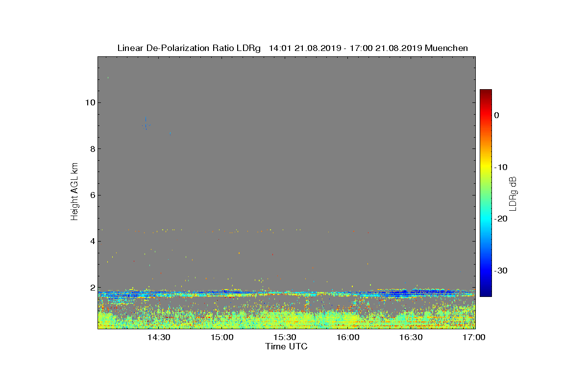The height and width of the screenshot is (392, 588).
Task: Click the 2 km height tick label
Action: [91, 288]
